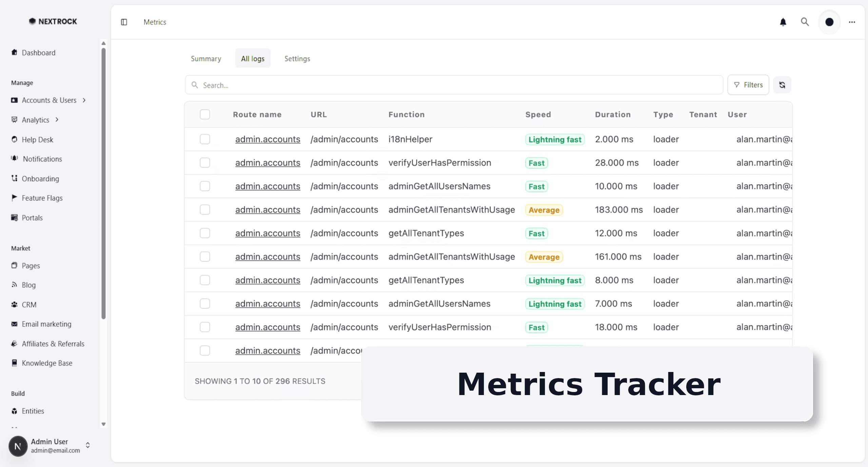
Task: Click the notifications bell
Action: coord(783,22)
